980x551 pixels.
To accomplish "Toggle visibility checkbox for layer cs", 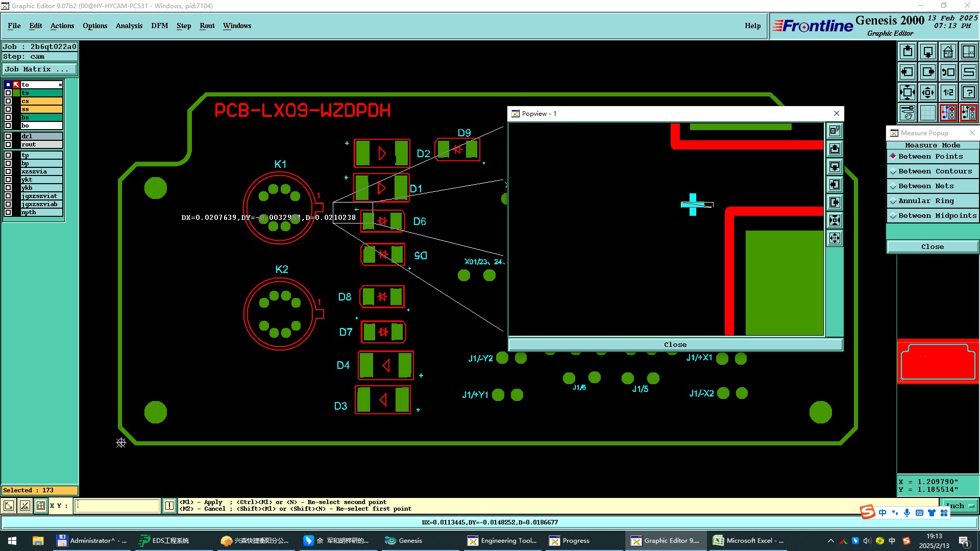I will click(8, 101).
